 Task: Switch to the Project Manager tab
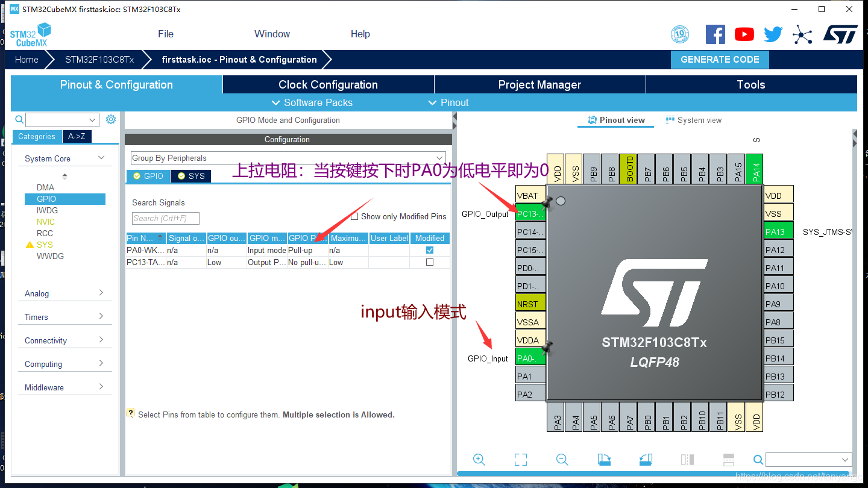pos(539,84)
